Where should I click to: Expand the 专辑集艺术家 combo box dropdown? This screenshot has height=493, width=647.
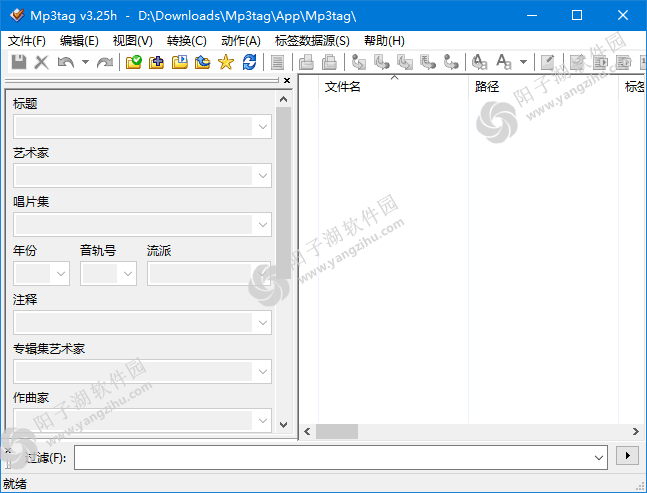263,372
